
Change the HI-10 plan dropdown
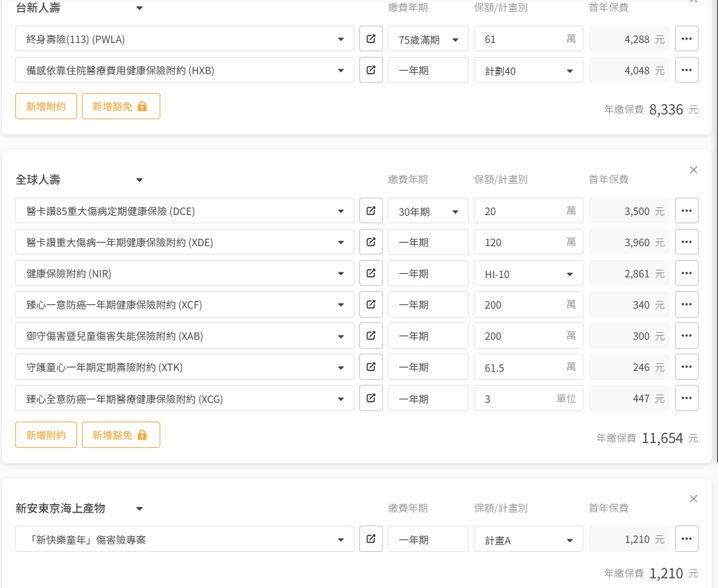pos(528,274)
